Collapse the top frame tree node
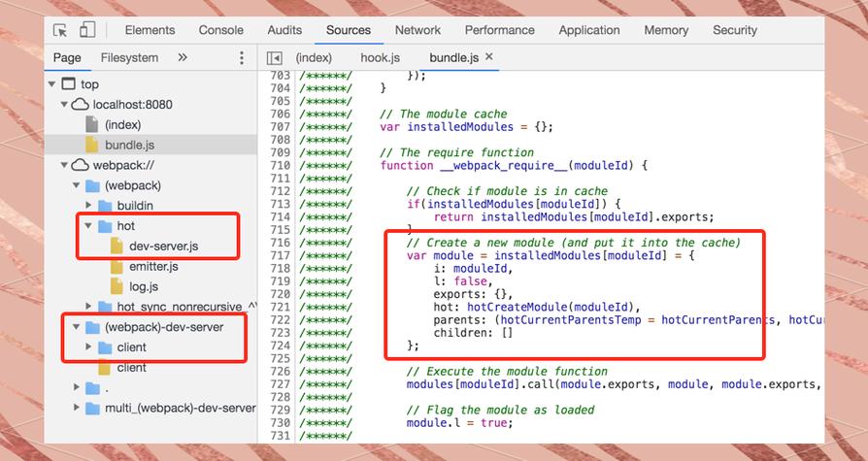This screenshot has width=868, height=461. (x=52, y=84)
